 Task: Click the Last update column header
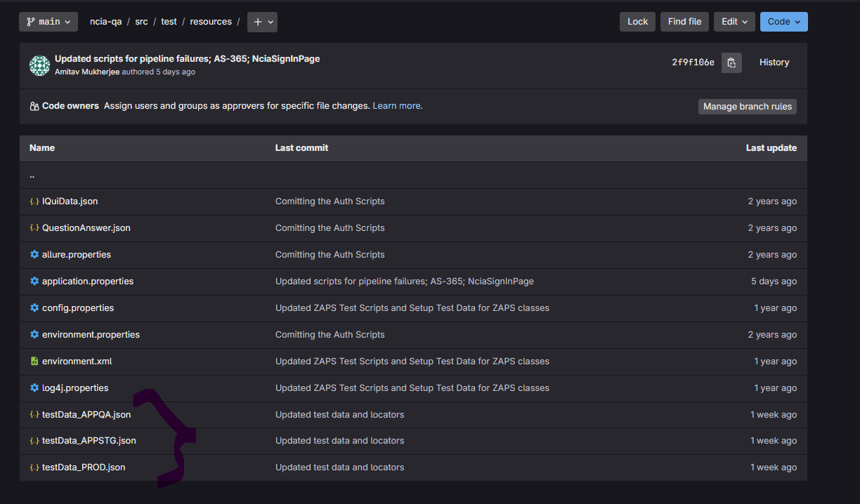771,148
